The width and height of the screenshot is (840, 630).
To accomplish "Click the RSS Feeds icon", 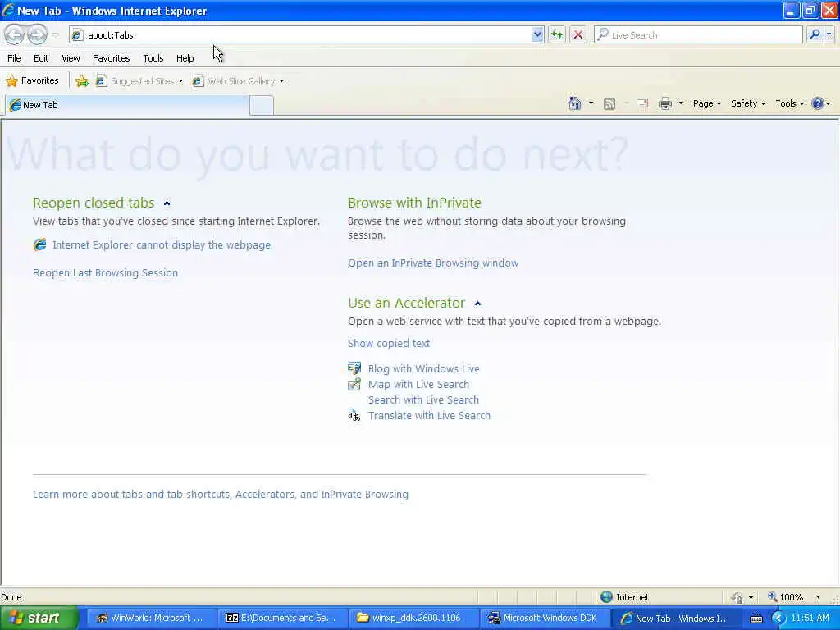I will coord(609,104).
